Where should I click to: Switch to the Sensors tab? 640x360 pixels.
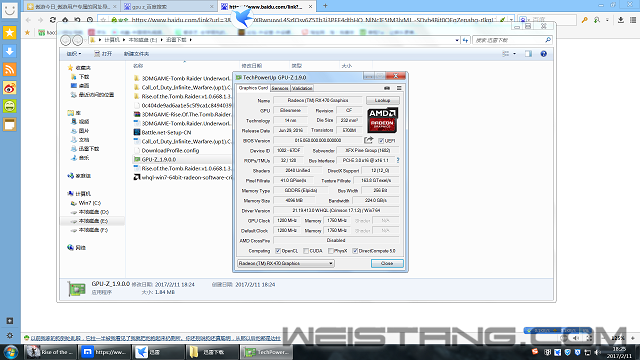(x=280, y=88)
